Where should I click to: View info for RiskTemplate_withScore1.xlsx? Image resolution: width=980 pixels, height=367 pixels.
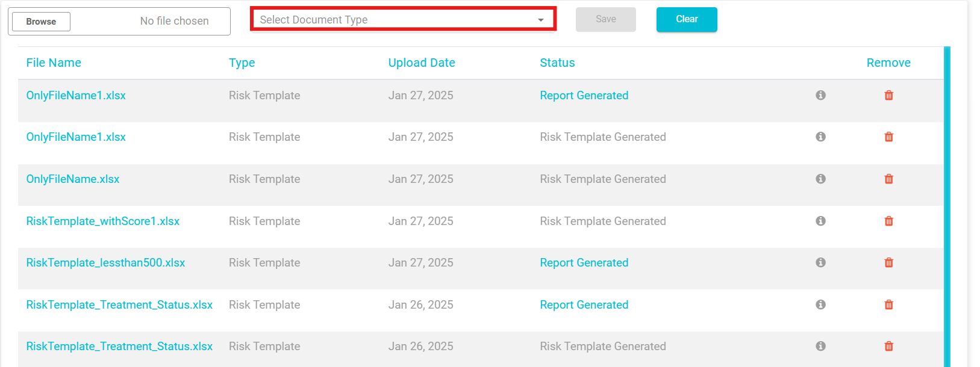point(820,221)
